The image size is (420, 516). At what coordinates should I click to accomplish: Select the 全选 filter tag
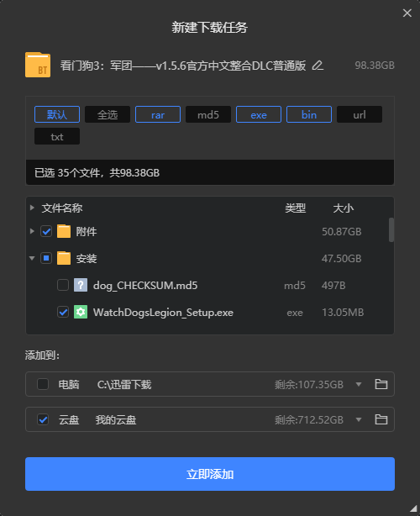pos(108,114)
